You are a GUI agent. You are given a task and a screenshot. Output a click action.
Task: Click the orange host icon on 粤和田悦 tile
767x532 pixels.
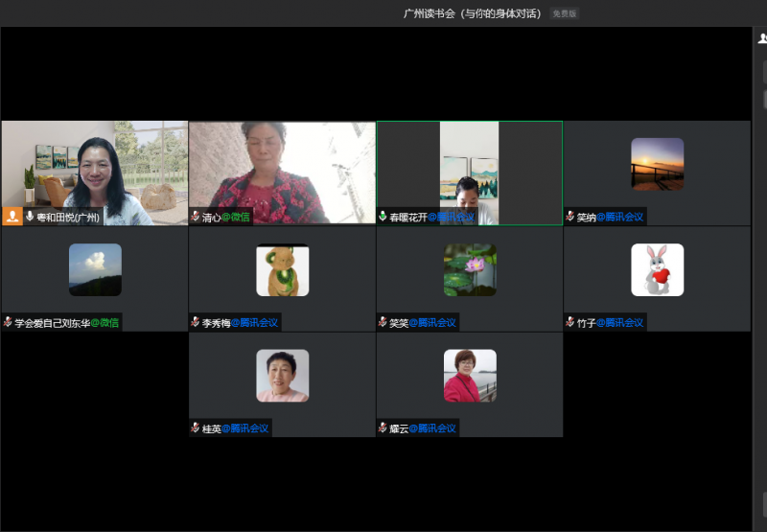pyautogui.click(x=12, y=217)
